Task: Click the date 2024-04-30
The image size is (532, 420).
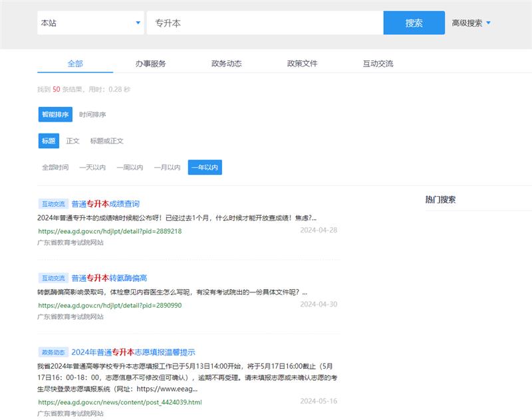Action: (x=319, y=304)
